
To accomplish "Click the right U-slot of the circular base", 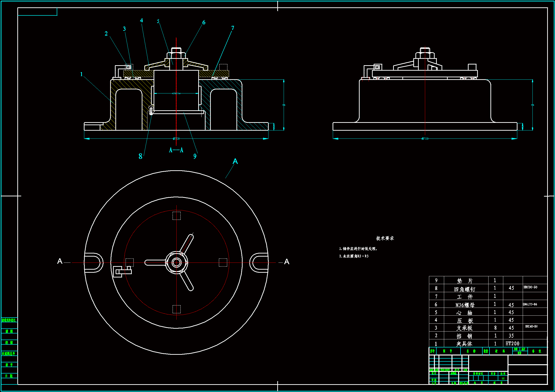I will 259,263.
